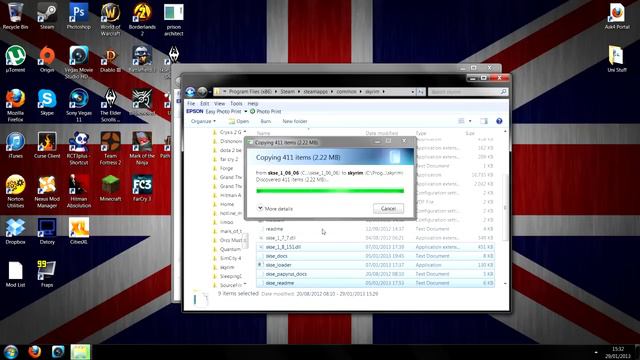Open the Organize dropdown menu

point(203,121)
